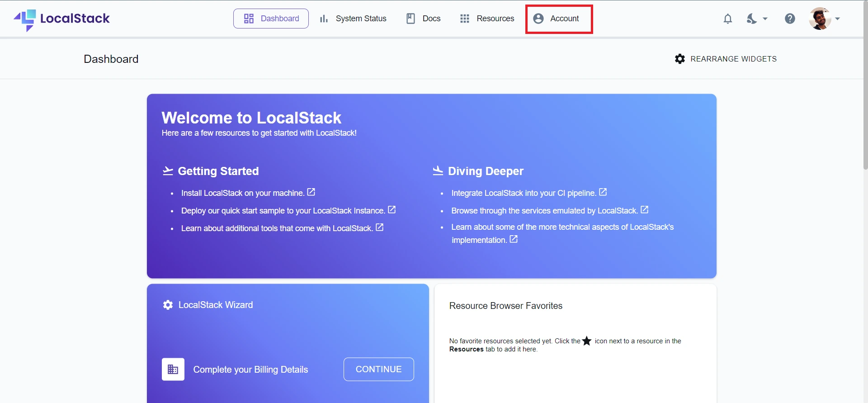
Task: Go to the Resources tab
Action: click(487, 19)
